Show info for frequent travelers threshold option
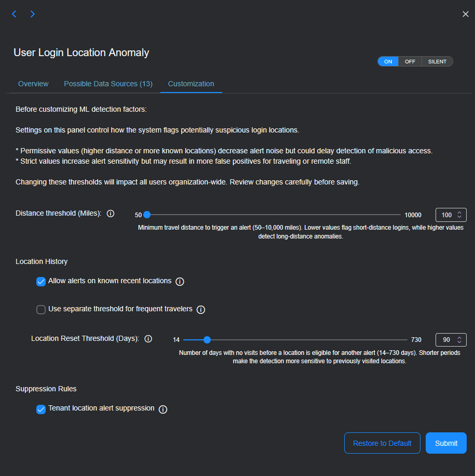Image resolution: width=475 pixels, height=476 pixels. [x=201, y=310]
